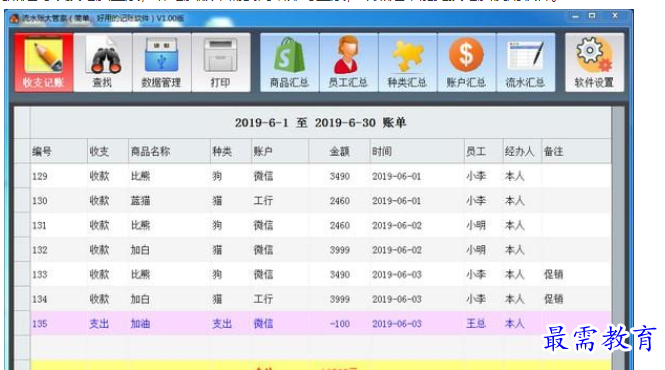Open 流水汇总 table and pen icon
The height and width of the screenshot is (370, 665).
click(x=525, y=62)
